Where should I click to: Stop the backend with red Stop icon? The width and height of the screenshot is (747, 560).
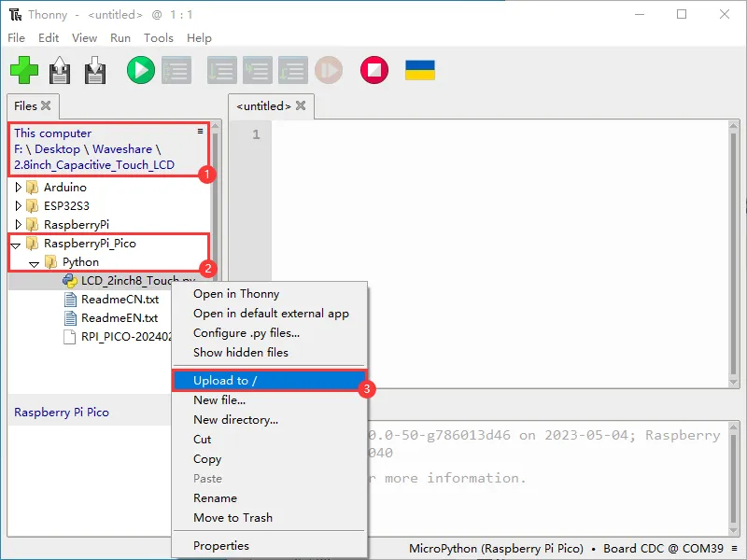pos(374,70)
